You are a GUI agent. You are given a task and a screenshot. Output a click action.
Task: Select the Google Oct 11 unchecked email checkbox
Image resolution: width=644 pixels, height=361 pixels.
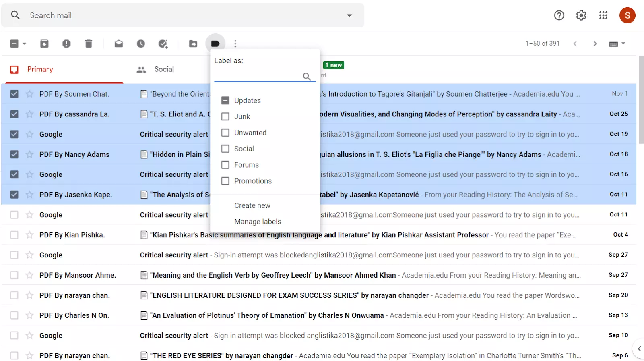tap(14, 215)
